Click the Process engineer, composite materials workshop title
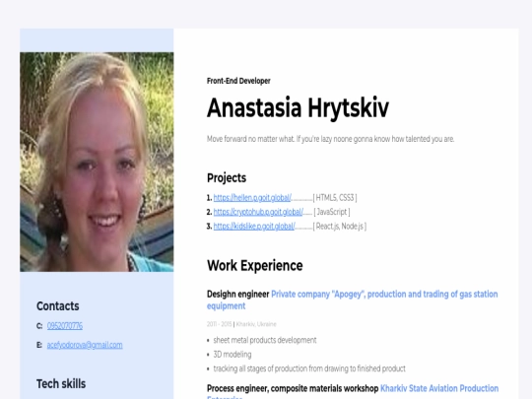Screen dimensions: 532x399 coord(293,388)
